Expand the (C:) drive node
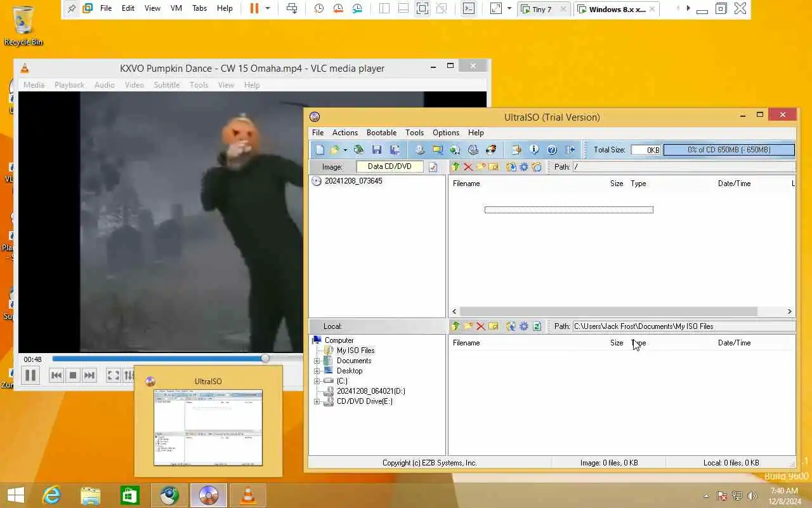Image resolution: width=812 pixels, height=508 pixels. (317, 381)
